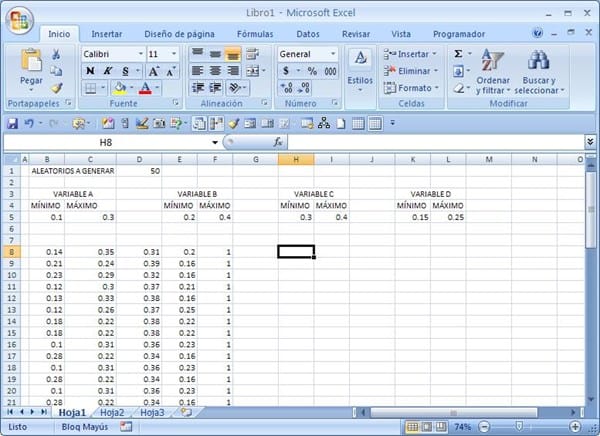The height and width of the screenshot is (436, 600).
Task: Click the insert function fx icon
Action: click(x=277, y=142)
